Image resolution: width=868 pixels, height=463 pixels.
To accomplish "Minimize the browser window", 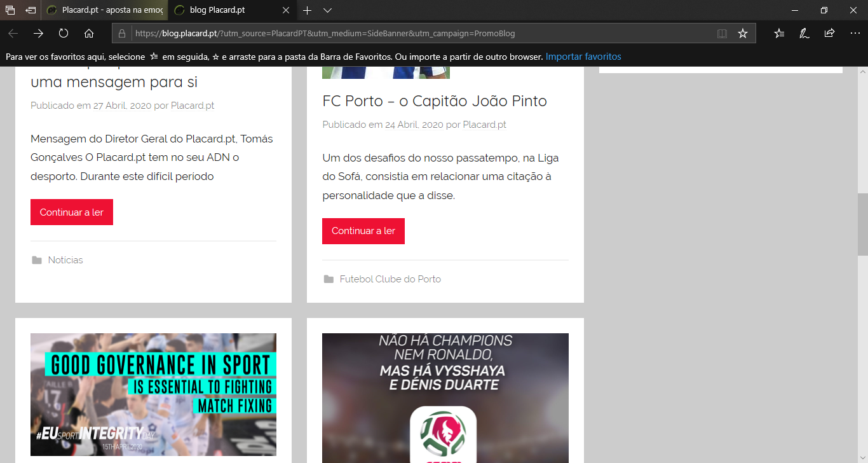I will 795,10.
